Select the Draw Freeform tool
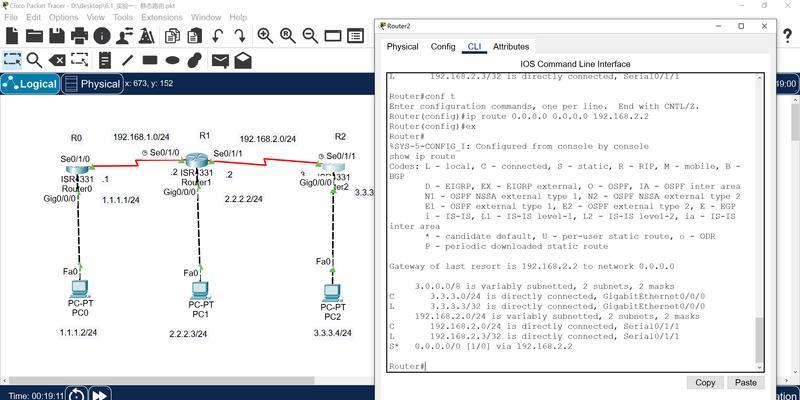 (195, 60)
